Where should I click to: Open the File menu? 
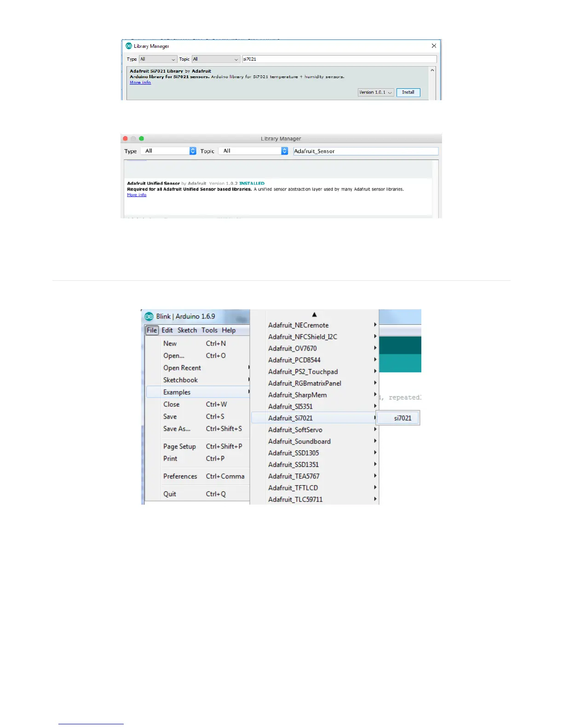152,330
